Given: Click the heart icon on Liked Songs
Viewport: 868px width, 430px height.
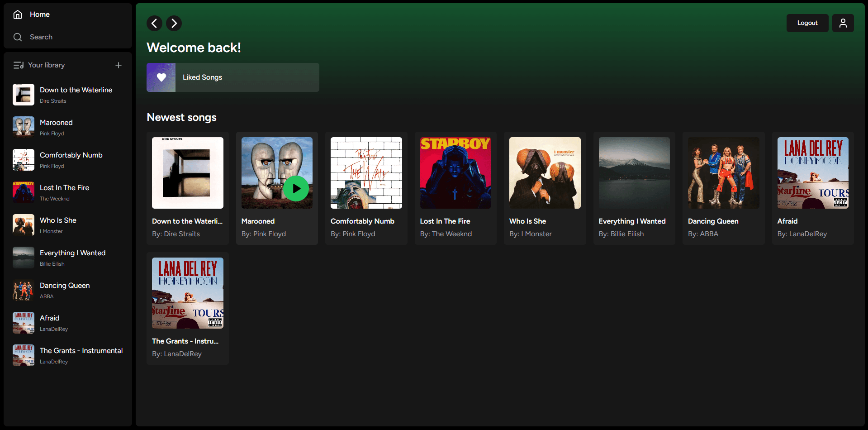Looking at the screenshot, I should (x=161, y=77).
